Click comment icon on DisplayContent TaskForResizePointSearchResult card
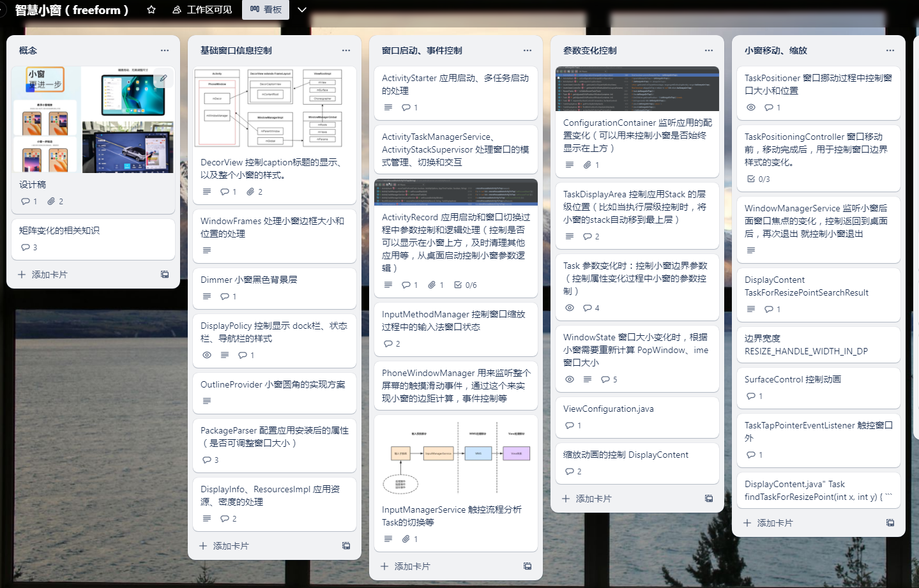 pos(768,309)
